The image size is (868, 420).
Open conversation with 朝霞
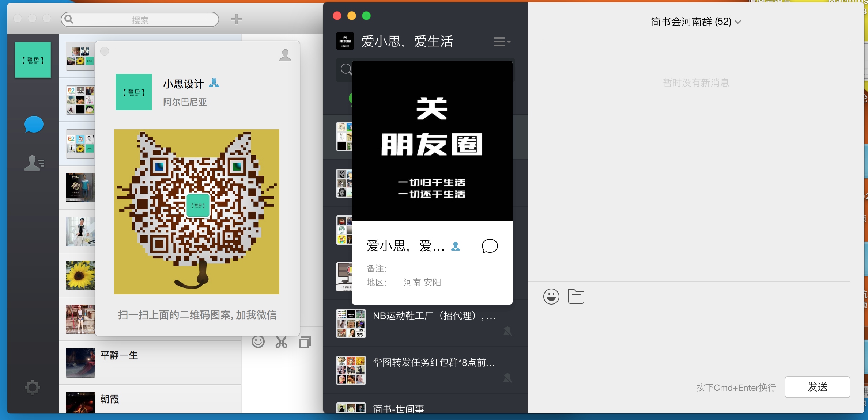pyautogui.click(x=150, y=399)
